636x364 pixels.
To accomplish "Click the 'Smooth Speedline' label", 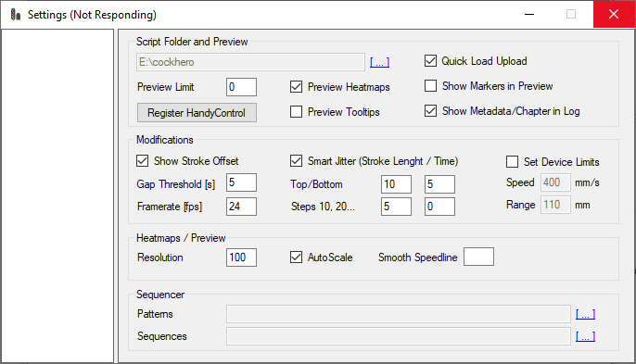I will [x=418, y=257].
